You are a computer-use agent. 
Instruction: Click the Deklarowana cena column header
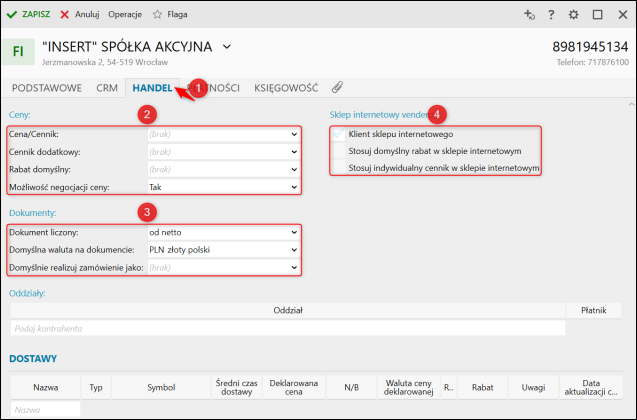coord(294,388)
